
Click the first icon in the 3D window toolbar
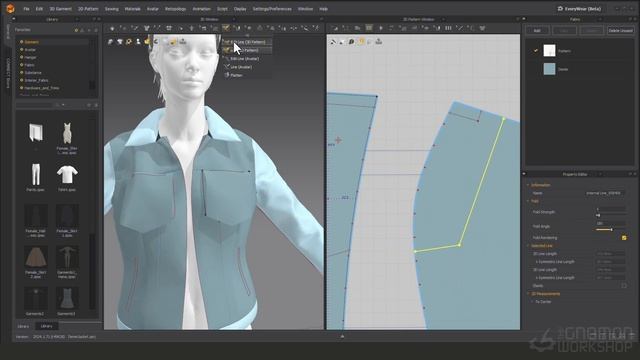pos(112,28)
